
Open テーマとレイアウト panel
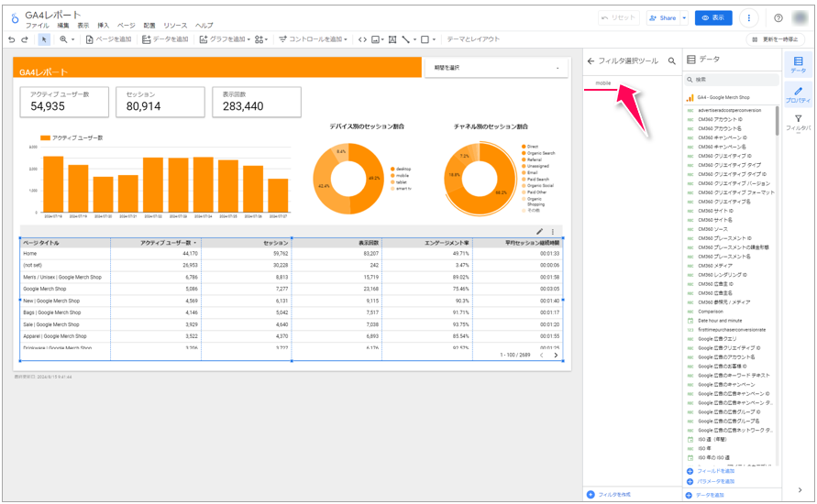tap(473, 39)
